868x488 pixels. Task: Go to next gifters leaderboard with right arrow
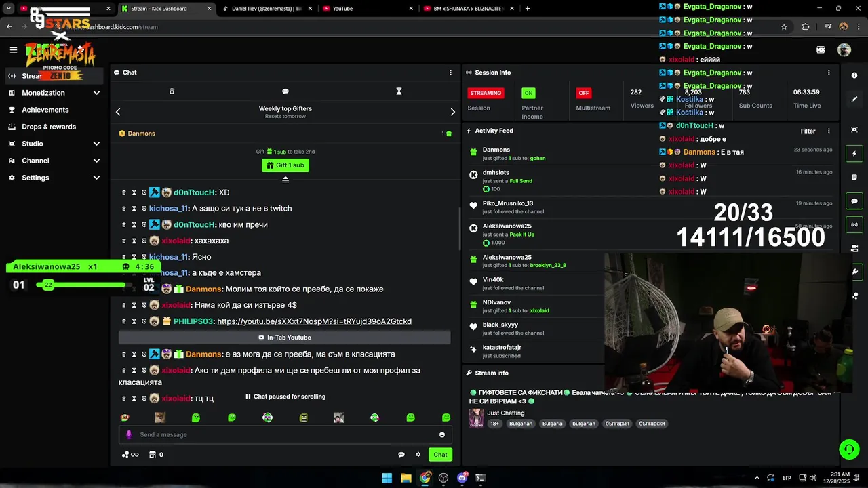click(453, 112)
